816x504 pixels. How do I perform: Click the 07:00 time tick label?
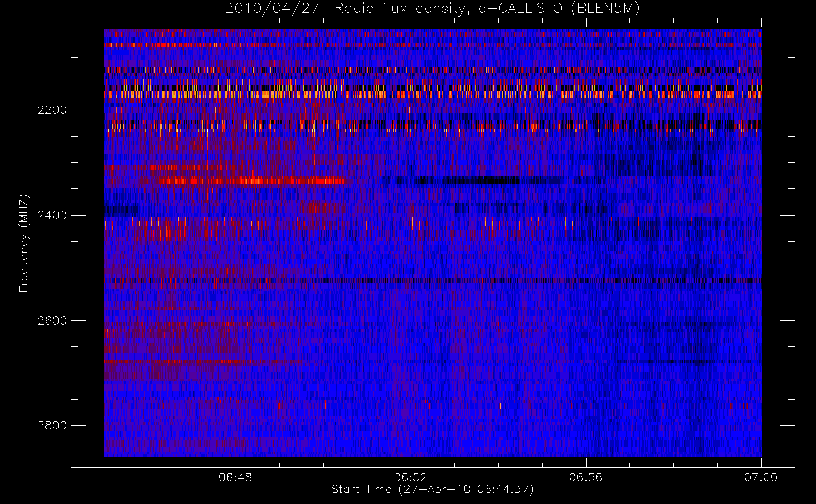[x=761, y=477]
